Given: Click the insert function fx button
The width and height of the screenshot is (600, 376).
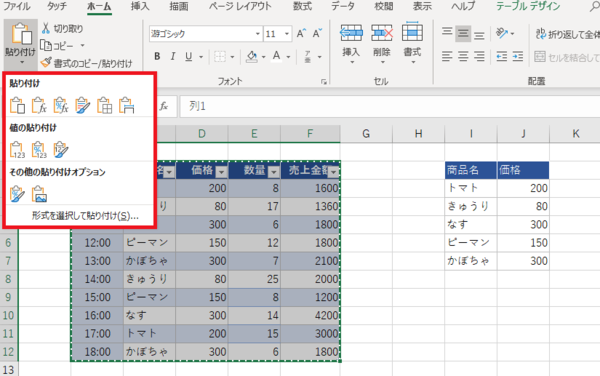Looking at the screenshot, I should (x=164, y=106).
